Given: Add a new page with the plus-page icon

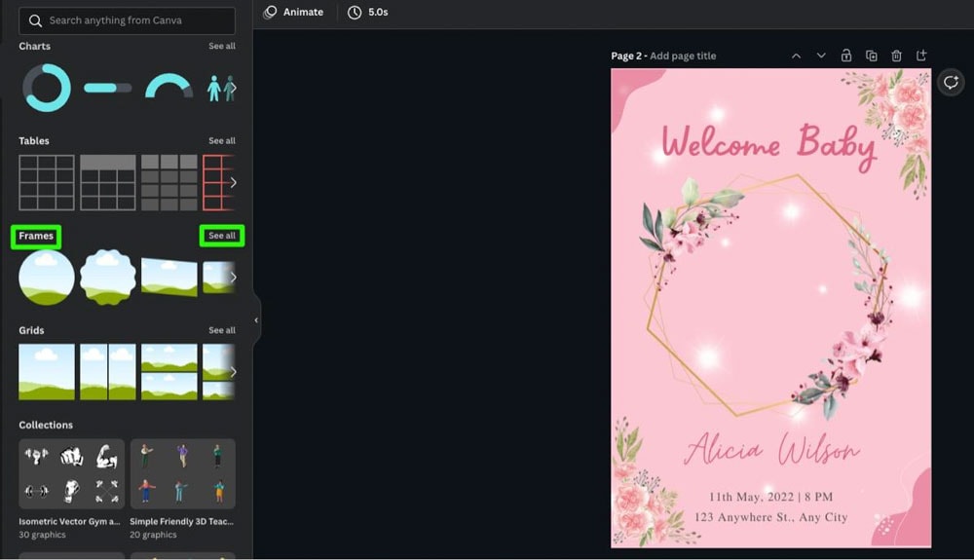Looking at the screenshot, I should coord(921,56).
